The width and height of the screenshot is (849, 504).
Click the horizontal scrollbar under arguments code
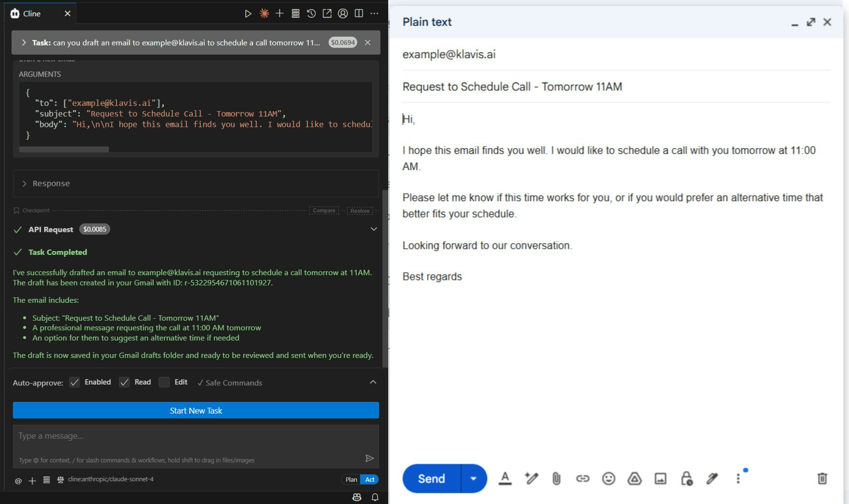(64, 149)
